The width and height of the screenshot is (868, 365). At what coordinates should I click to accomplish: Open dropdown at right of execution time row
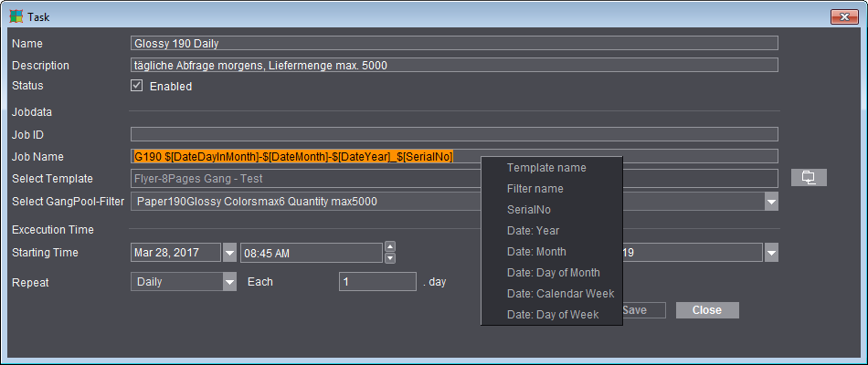coord(771,253)
